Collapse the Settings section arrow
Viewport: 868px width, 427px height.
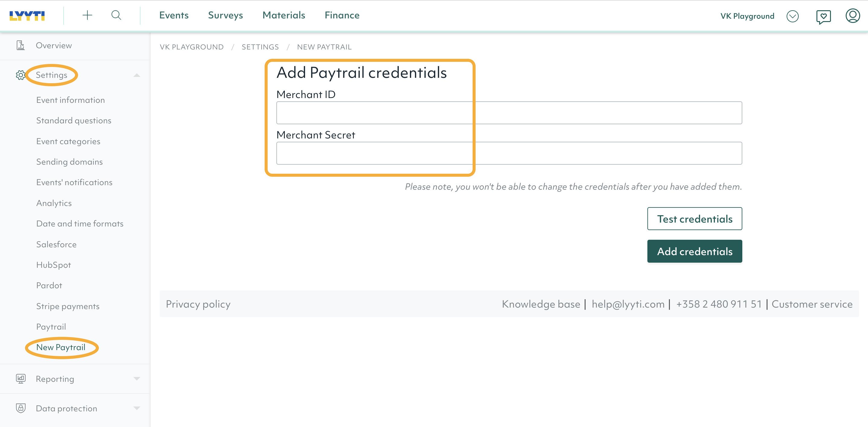[x=137, y=75]
